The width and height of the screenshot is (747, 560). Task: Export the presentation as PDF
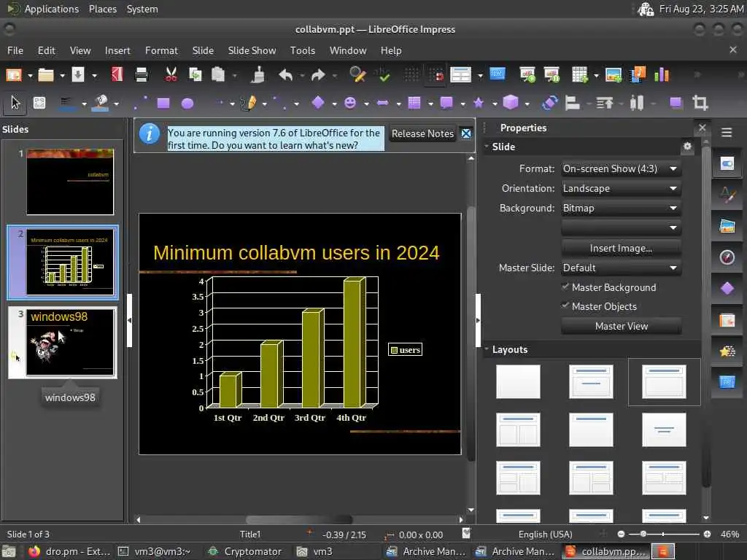tap(117, 75)
